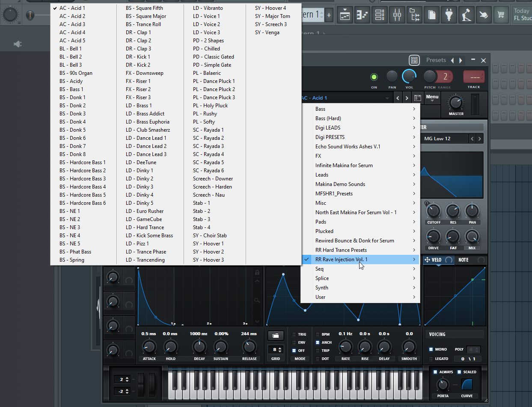Select RR Hard Trance Presets entry

pos(342,250)
